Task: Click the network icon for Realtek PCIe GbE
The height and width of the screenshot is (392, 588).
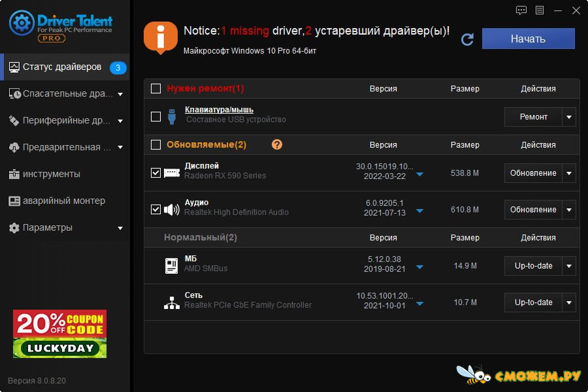Action: tap(172, 302)
